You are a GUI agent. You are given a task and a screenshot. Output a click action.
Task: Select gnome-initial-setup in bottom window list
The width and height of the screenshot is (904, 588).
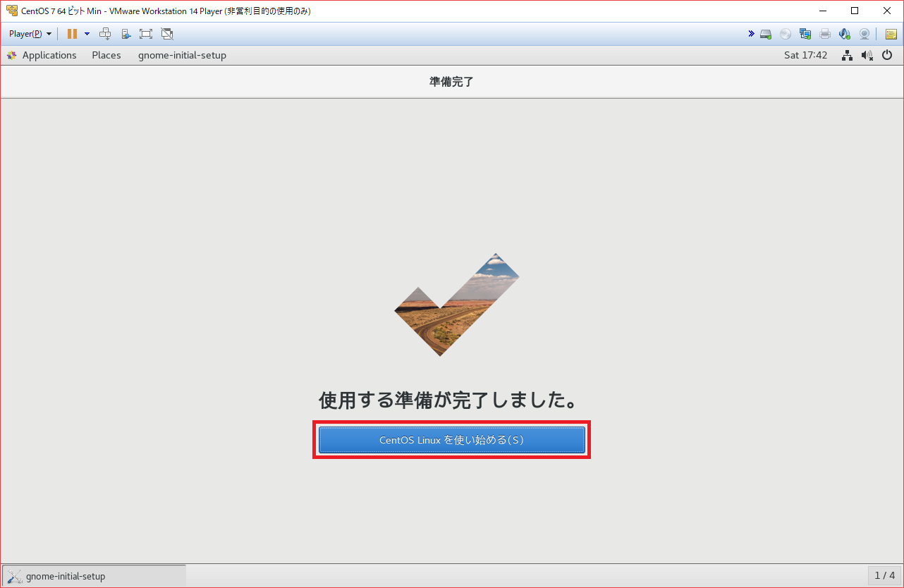pos(94,576)
